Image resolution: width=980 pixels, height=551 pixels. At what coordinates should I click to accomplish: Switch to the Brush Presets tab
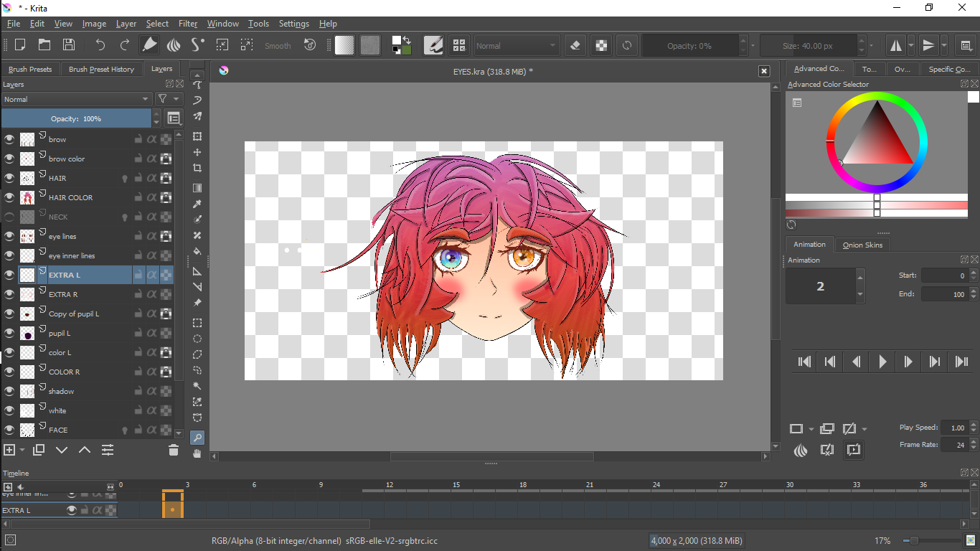pyautogui.click(x=30, y=69)
